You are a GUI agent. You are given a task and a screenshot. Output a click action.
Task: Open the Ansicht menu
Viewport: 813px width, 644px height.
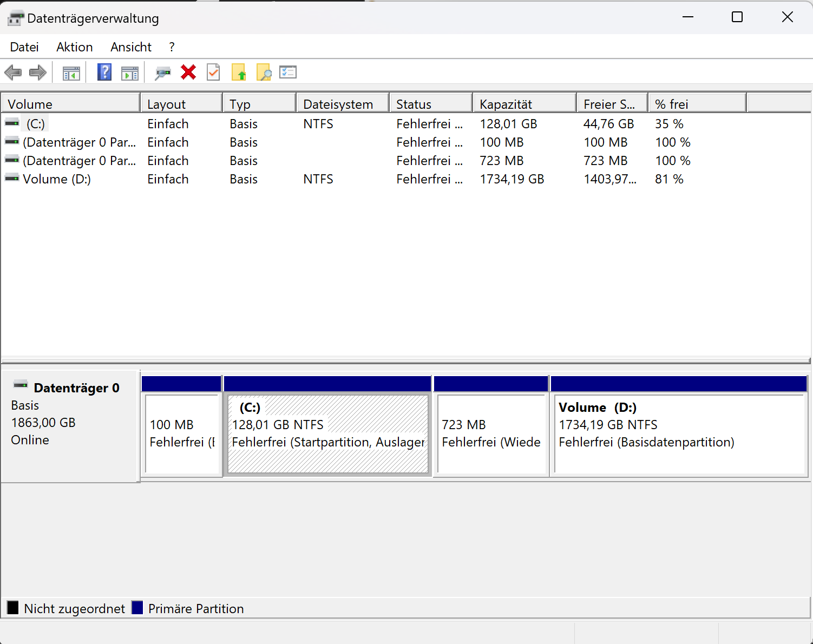(131, 47)
